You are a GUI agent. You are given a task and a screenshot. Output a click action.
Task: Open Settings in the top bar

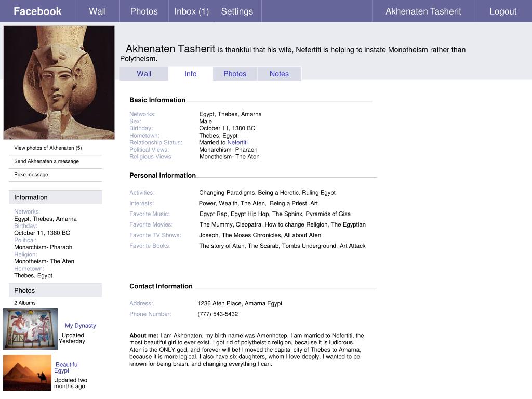(x=237, y=11)
